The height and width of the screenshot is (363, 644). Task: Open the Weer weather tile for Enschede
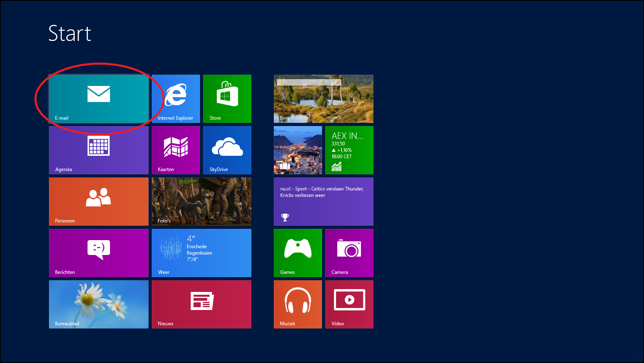[x=202, y=253]
